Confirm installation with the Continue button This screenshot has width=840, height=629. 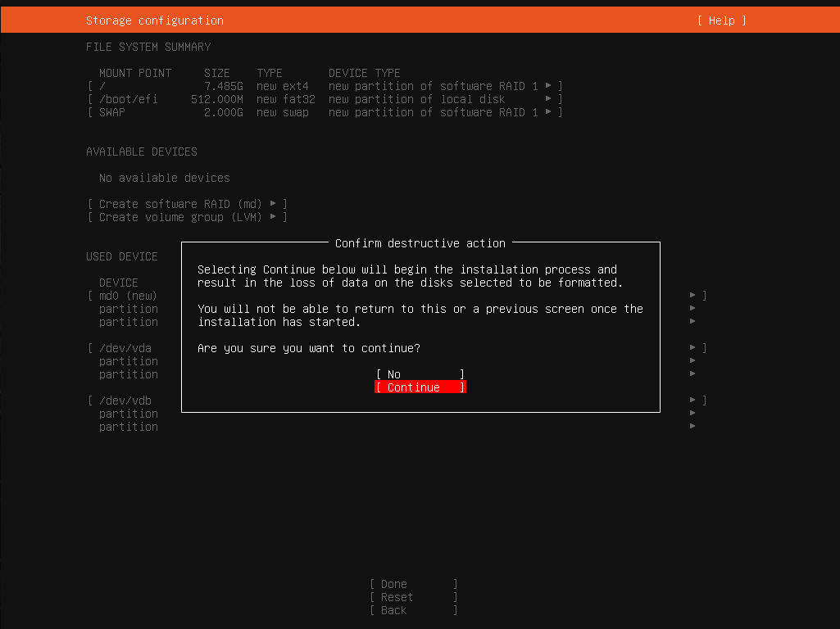click(x=420, y=387)
